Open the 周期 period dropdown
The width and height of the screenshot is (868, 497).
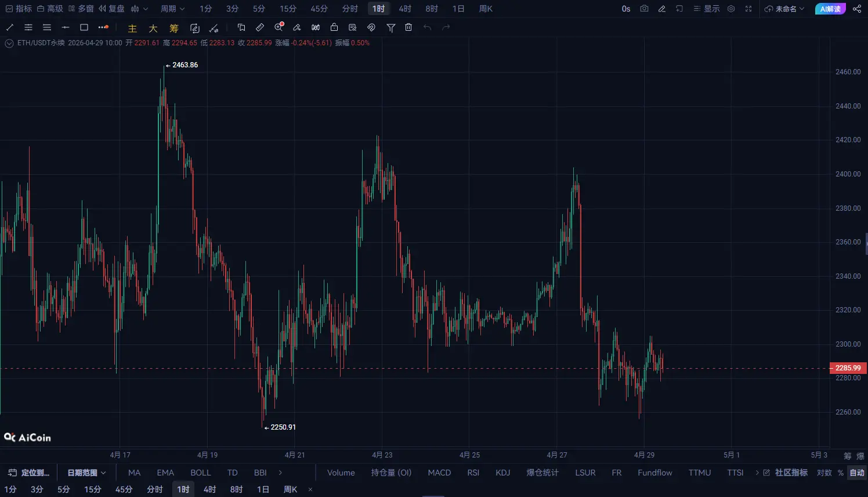point(173,9)
